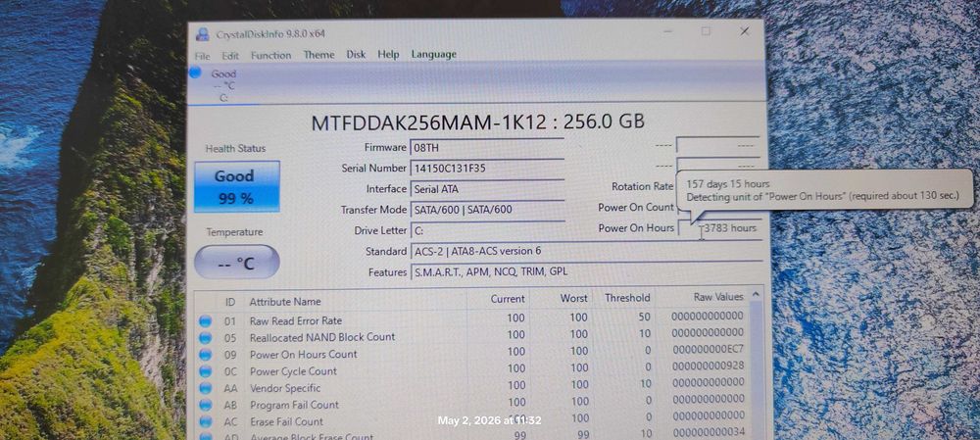Click the temperature -- °C button

[237, 262]
